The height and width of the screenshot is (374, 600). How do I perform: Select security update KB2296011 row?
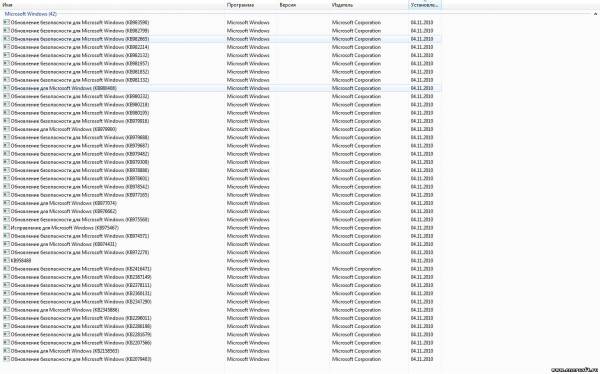pyautogui.click(x=222, y=318)
